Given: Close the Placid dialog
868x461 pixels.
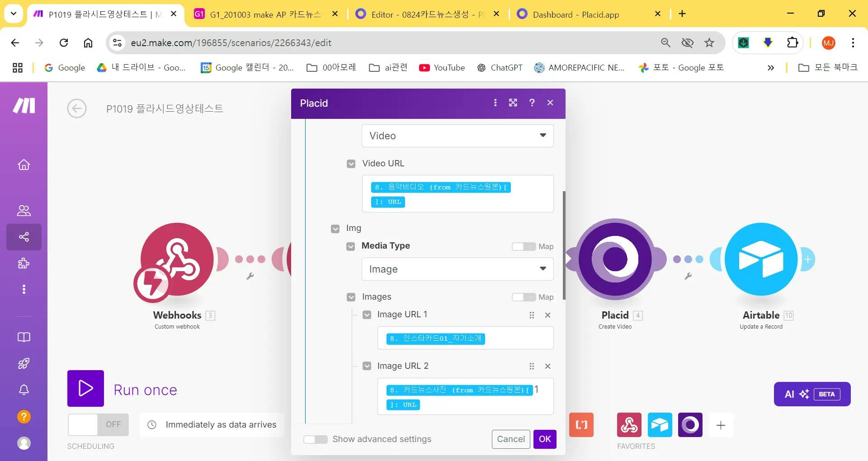Looking at the screenshot, I should point(550,103).
